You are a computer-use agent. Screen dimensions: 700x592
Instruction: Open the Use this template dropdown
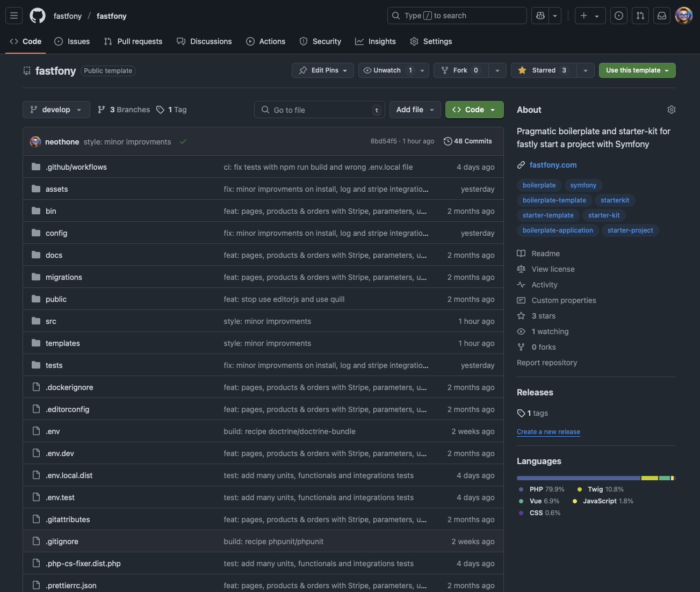637,70
